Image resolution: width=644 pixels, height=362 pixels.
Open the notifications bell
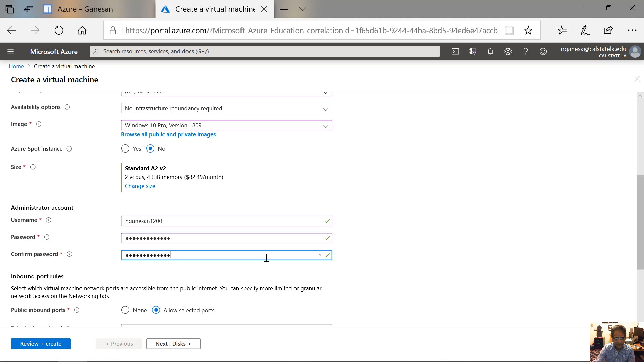[x=490, y=51]
